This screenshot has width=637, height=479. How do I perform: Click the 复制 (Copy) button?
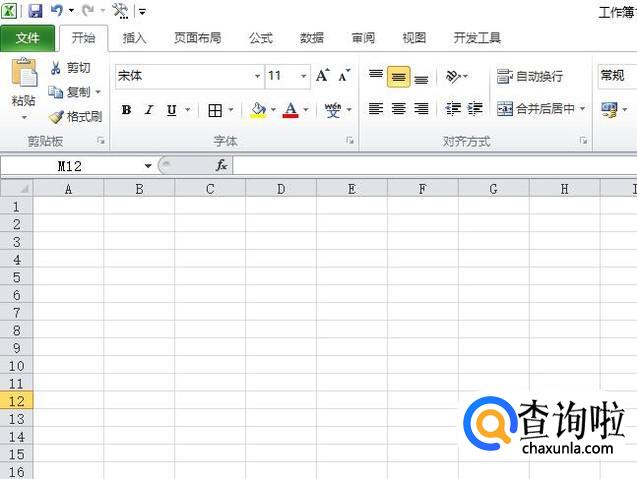pos(69,92)
